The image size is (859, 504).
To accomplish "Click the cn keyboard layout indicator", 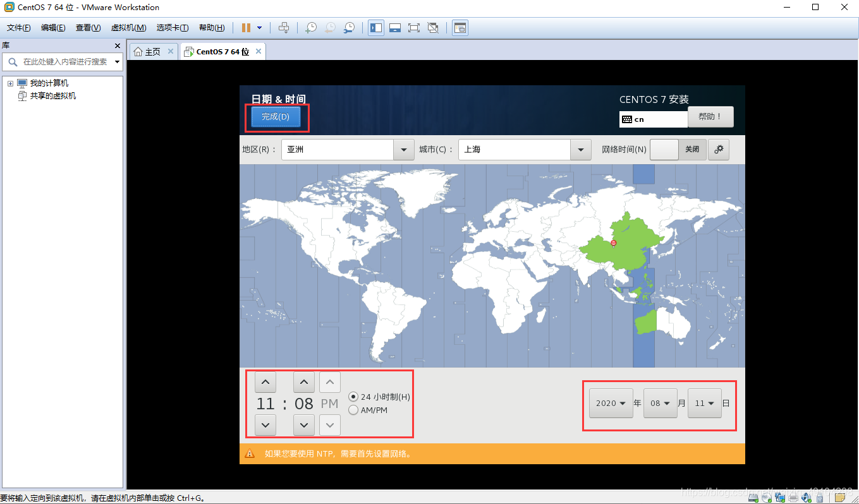I will point(654,119).
